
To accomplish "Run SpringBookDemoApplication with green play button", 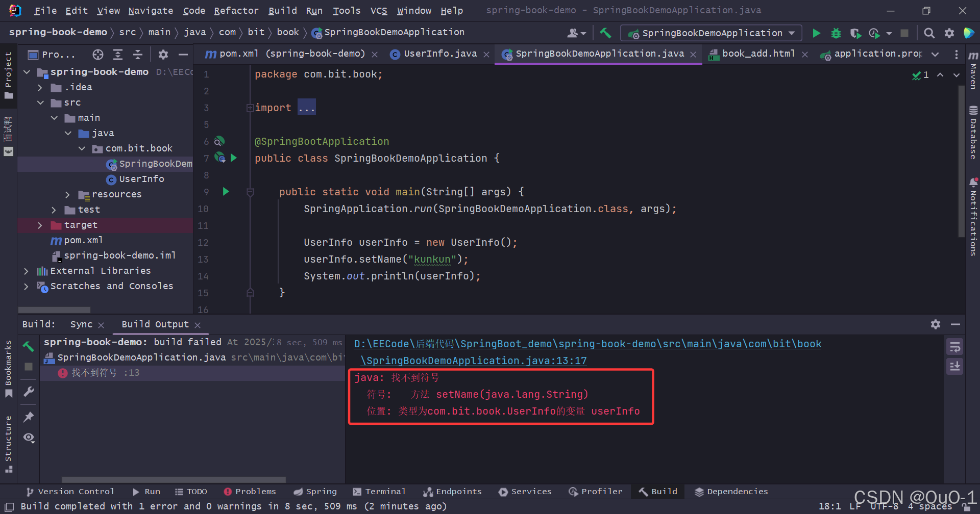I will (816, 33).
